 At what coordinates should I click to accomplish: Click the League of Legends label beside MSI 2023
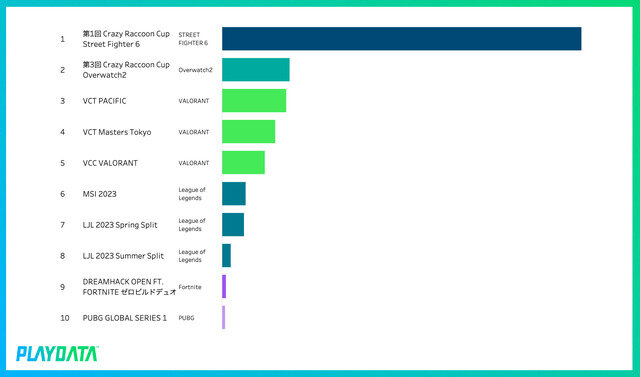pyautogui.click(x=192, y=194)
